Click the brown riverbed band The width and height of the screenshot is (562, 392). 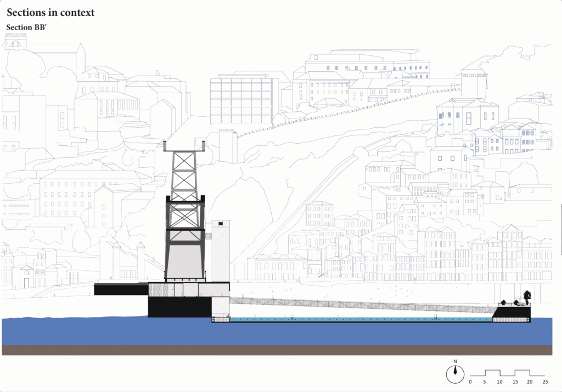click(x=277, y=350)
